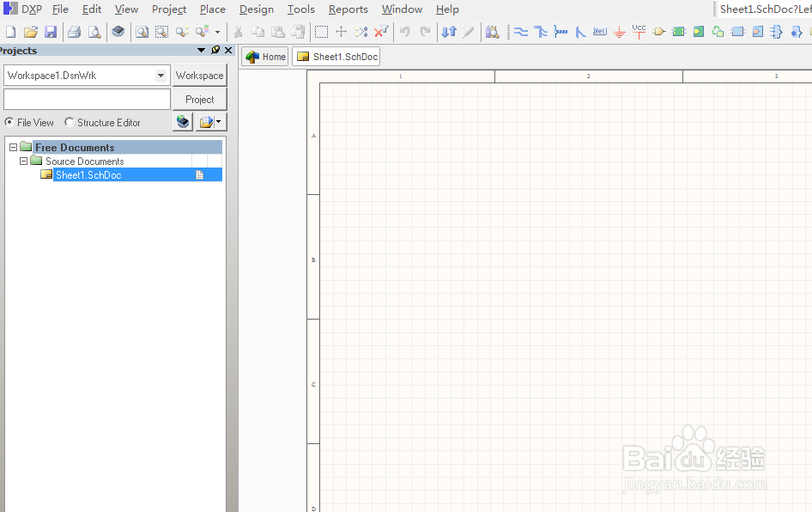Create a new document with the blank-page icon
The image size is (812, 512).
pos(10,32)
